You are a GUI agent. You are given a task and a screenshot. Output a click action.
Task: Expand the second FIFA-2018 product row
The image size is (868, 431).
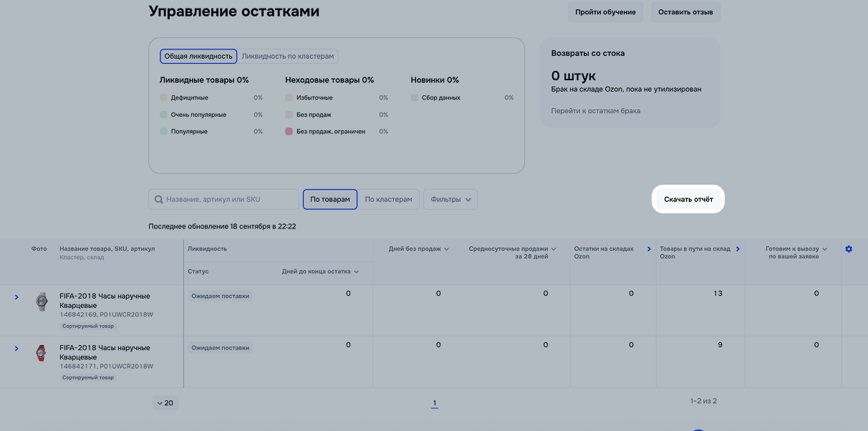click(16, 349)
